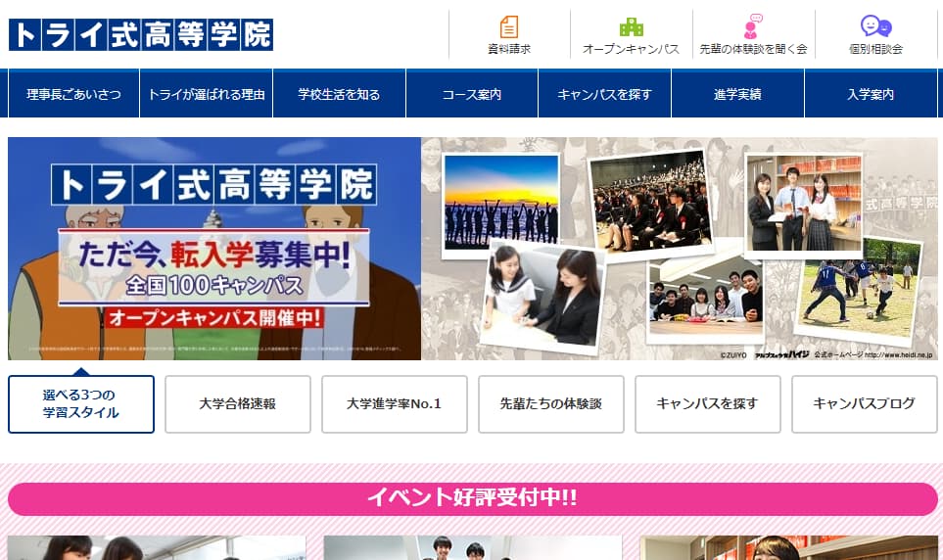943x560 pixels.
Task: Open オープンキャンパス text link in header
Action: point(631,49)
